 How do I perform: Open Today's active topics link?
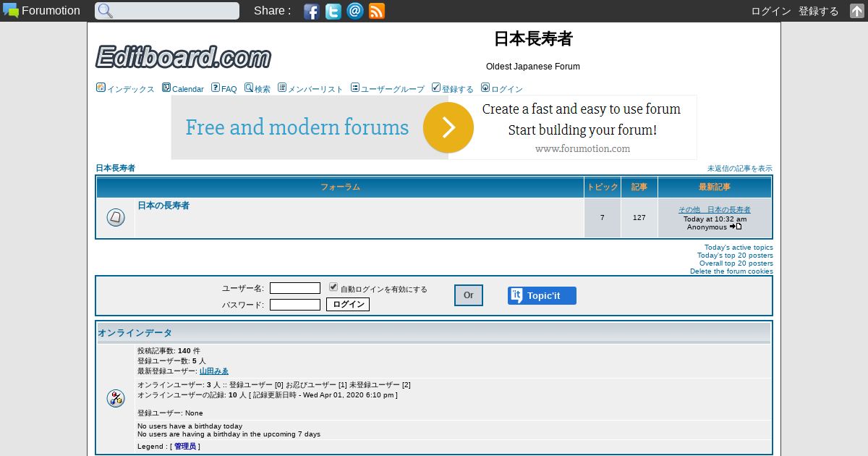(x=739, y=248)
